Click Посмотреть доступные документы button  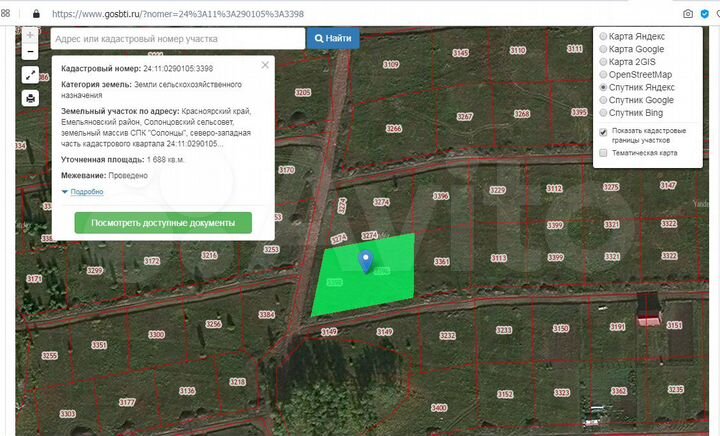pyautogui.click(x=163, y=222)
